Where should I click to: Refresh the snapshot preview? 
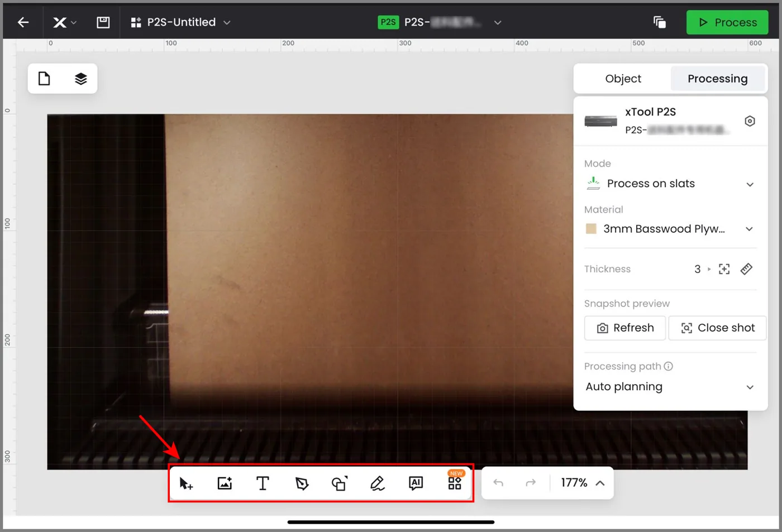point(625,328)
